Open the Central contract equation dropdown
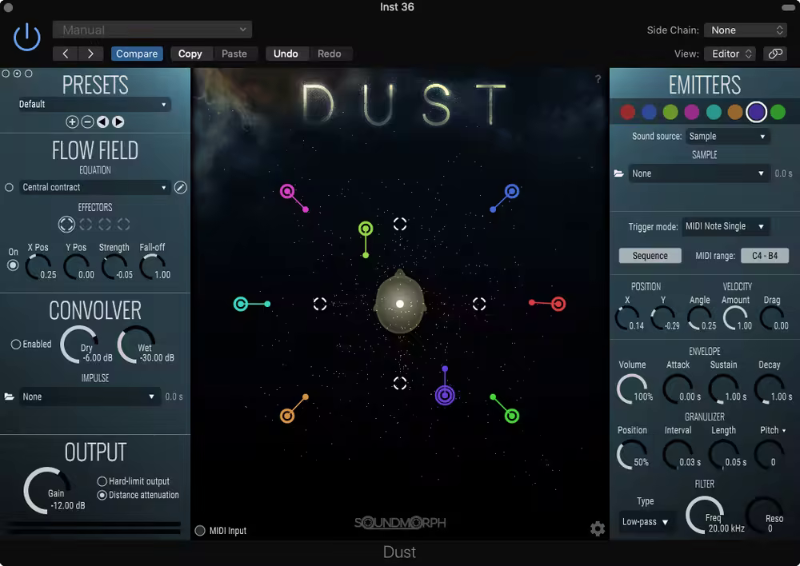This screenshot has height=566, width=800. pyautogui.click(x=95, y=187)
